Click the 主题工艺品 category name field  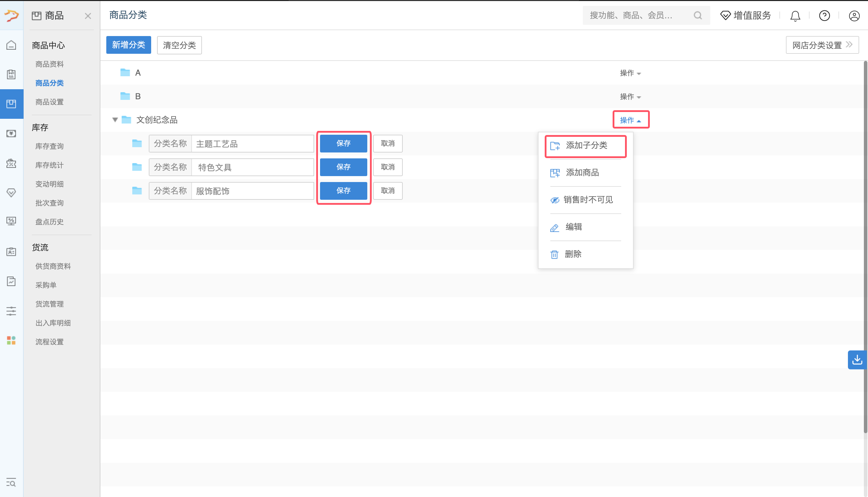pos(252,144)
